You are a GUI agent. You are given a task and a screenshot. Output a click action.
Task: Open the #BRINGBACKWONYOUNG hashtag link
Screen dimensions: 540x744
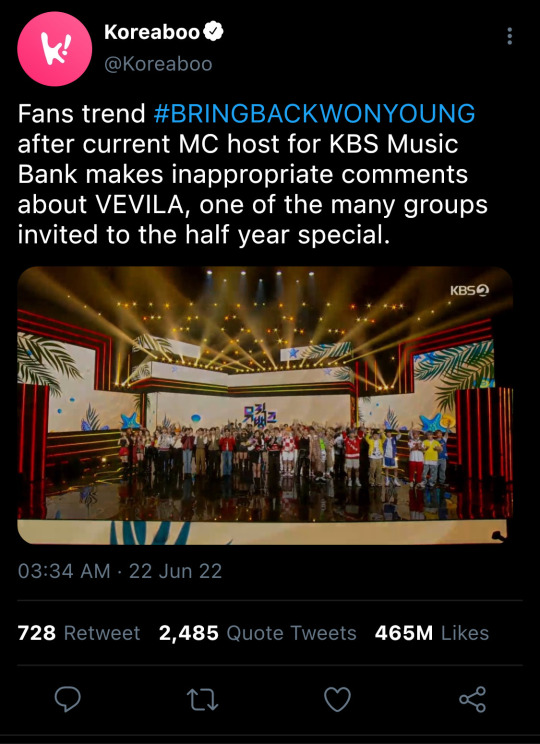click(x=315, y=114)
